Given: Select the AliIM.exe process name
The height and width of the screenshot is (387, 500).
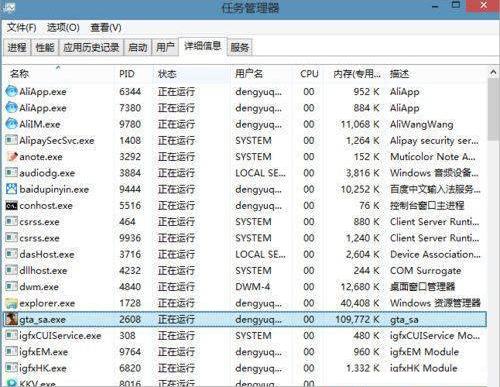Looking at the screenshot, I should click(40, 124).
